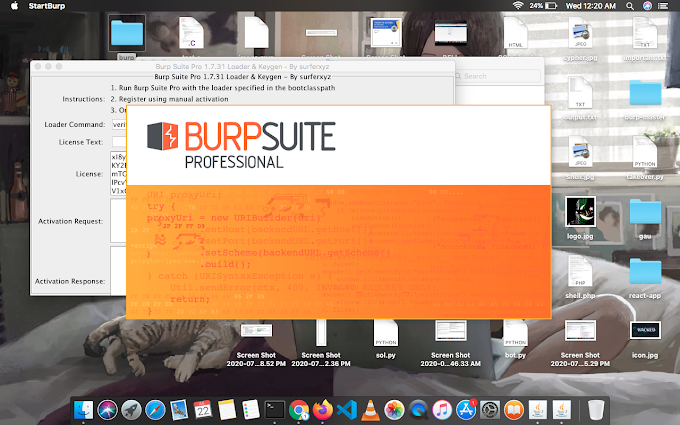Image resolution: width=680 pixels, height=425 pixels.
Task: Open Visual Studio Code in dock
Action: (x=347, y=410)
